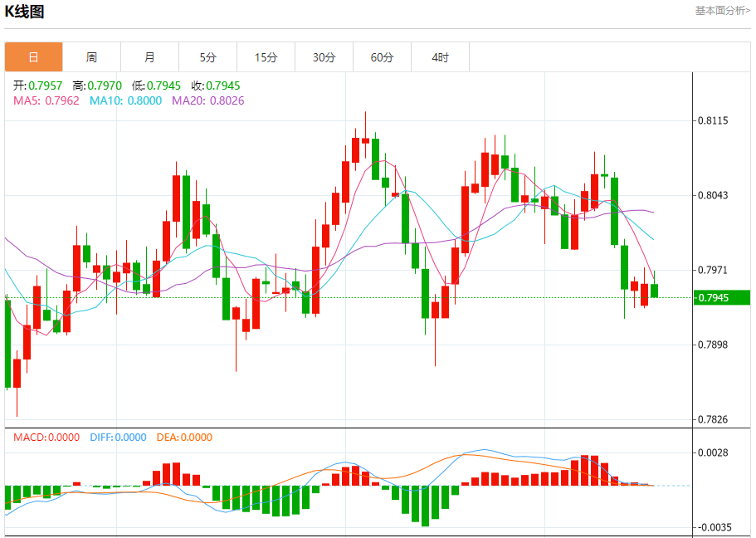The width and height of the screenshot is (756, 538).
Task: Show the 60分 candlestick chart
Action: [x=382, y=57]
